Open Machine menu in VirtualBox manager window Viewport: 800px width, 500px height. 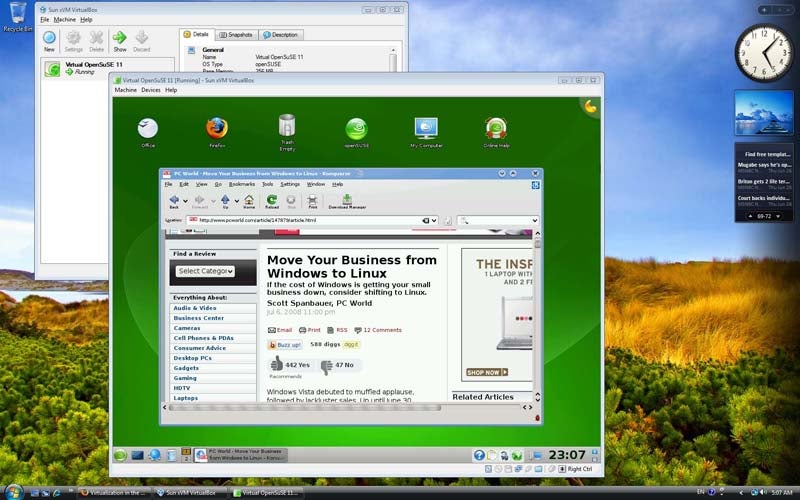pyautogui.click(x=65, y=19)
